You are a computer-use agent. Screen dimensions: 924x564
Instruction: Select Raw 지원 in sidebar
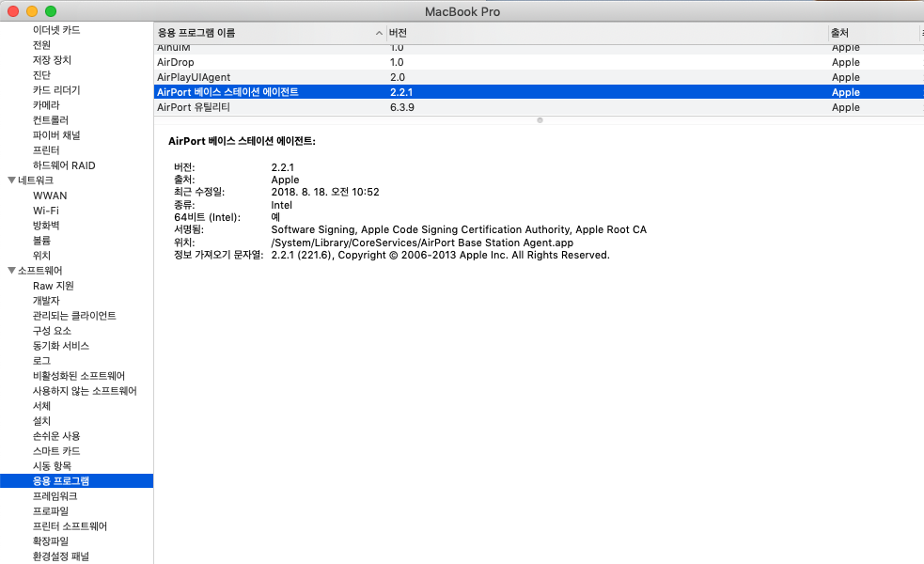[53, 286]
